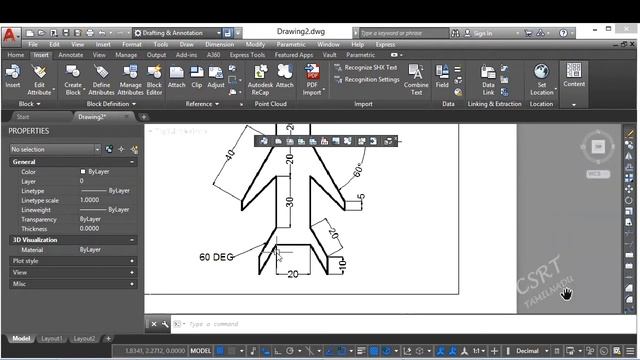Switch to the Annotate ribbon tab
Viewport: 640px width, 360px height.
[71, 55]
